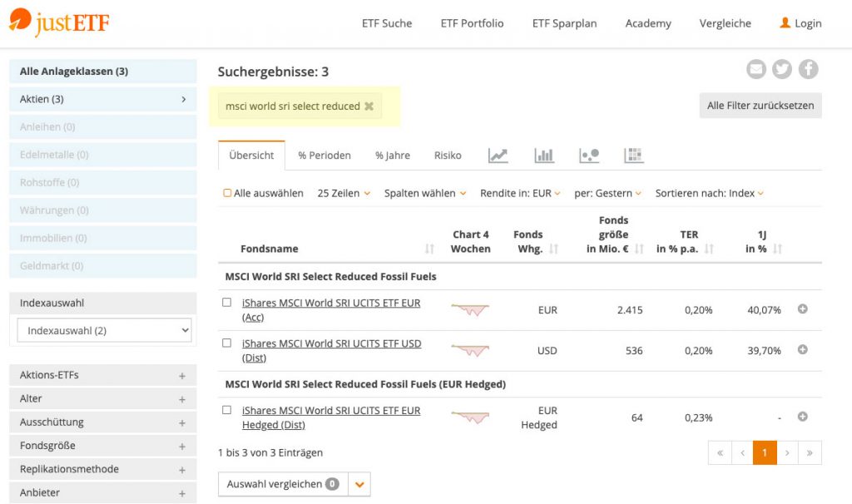This screenshot has width=852, height=504.
Task: Click the Indexauswahl section header
Action: pos(102,303)
